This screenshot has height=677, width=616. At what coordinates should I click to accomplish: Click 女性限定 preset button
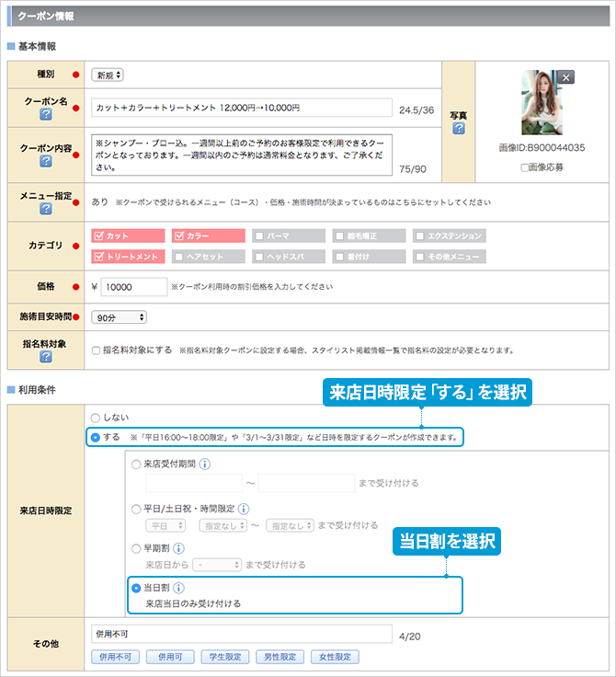point(335,657)
